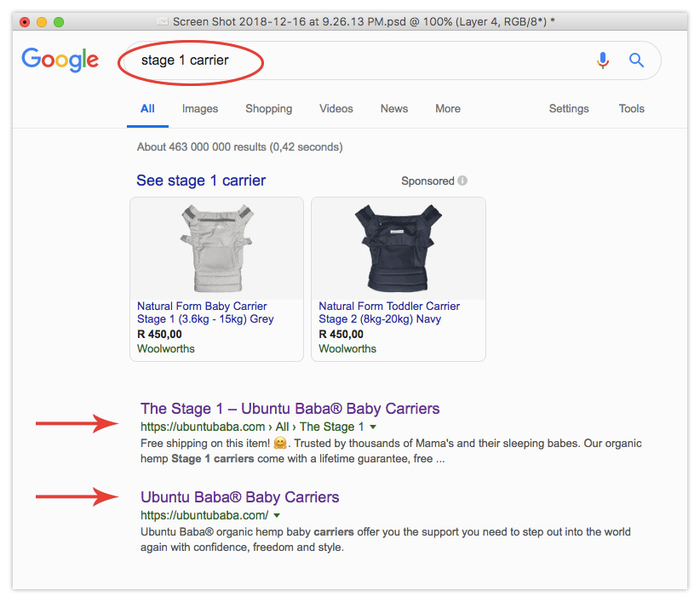Open "The Stage 1 – Ubuntu Baba" result
This screenshot has height=602, width=700.
(290, 409)
